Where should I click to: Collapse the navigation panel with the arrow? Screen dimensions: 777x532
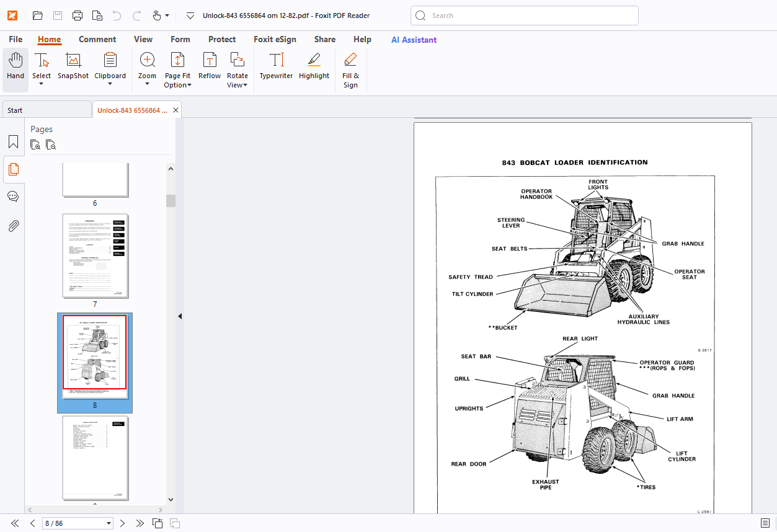click(x=180, y=316)
